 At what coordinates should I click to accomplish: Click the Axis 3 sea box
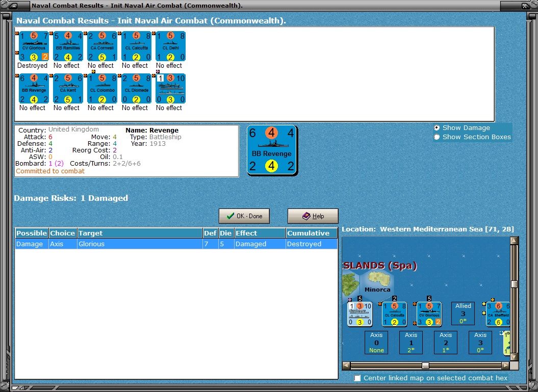[x=480, y=343]
